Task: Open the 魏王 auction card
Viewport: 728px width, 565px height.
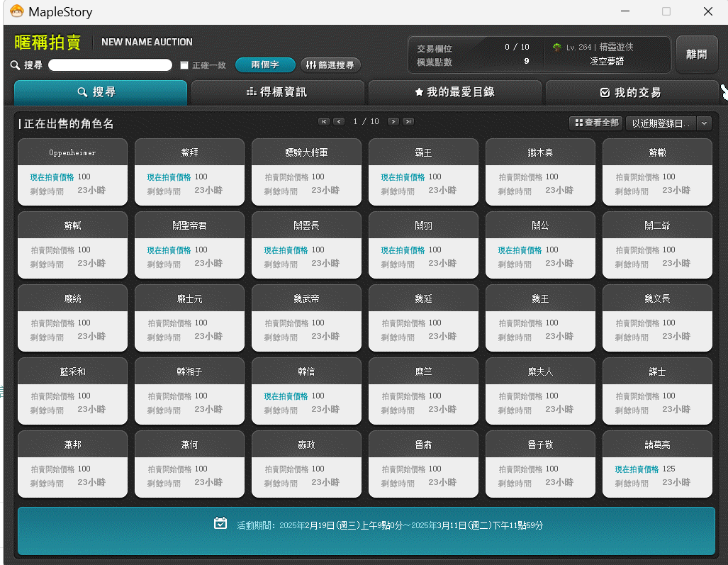Action: (540, 318)
